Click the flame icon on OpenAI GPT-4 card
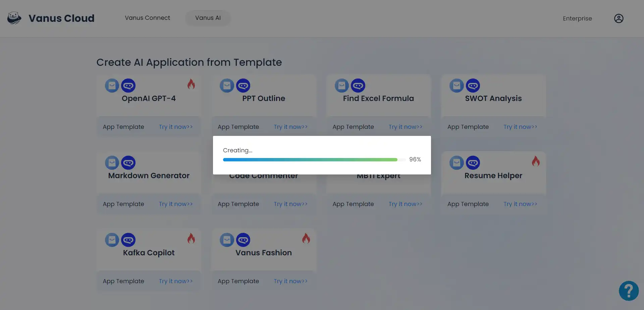644x310 pixels. click(191, 84)
